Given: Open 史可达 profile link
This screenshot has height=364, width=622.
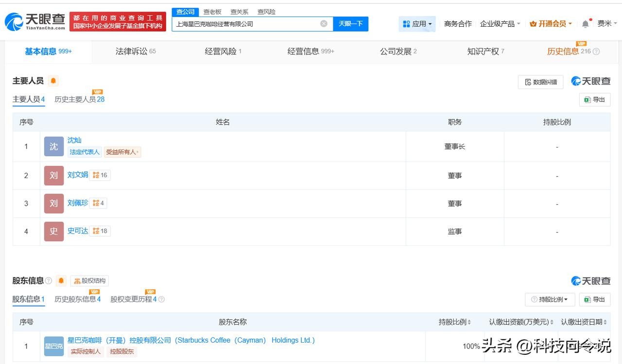Looking at the screenshot, I should pos(78,231).
